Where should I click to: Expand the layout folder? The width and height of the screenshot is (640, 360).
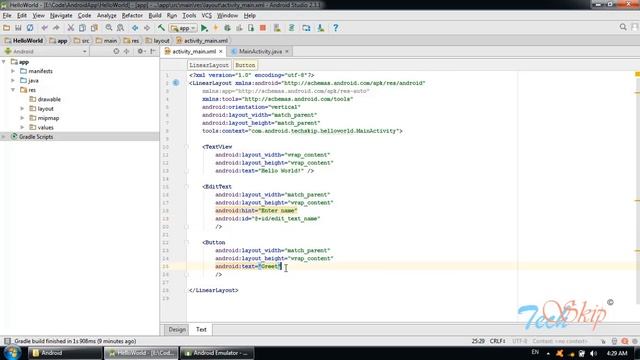[x=23, y=109]
